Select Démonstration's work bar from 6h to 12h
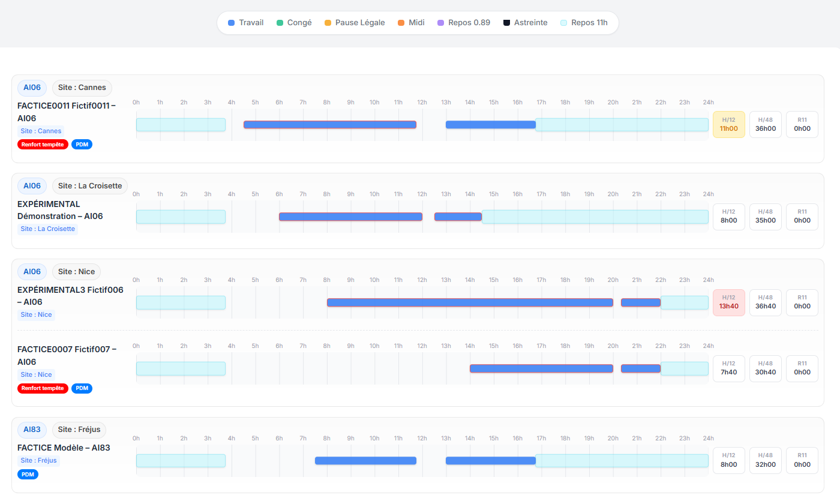Image resolution: width=840 pixels, height=504 pixels. [x=350, y=217]
